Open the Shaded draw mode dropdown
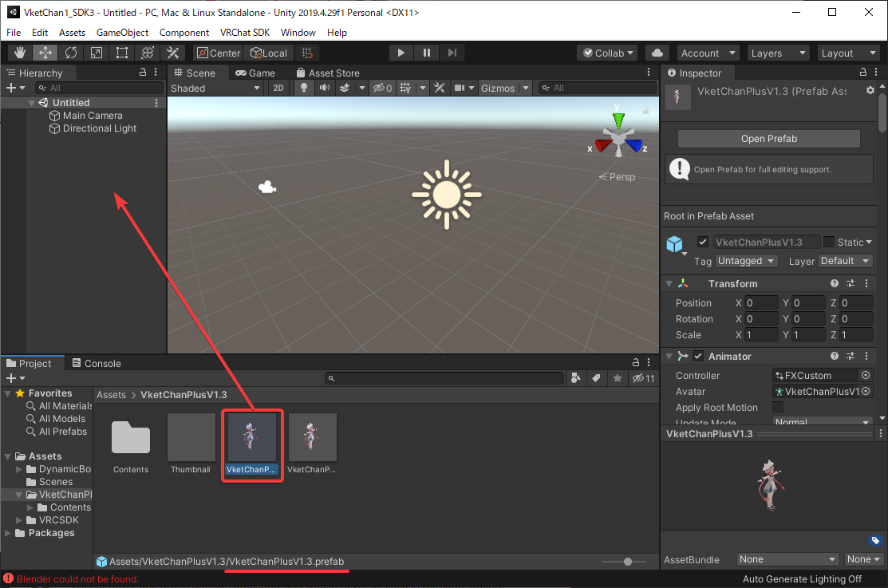888x588 pixels. (x=215, y=88)
